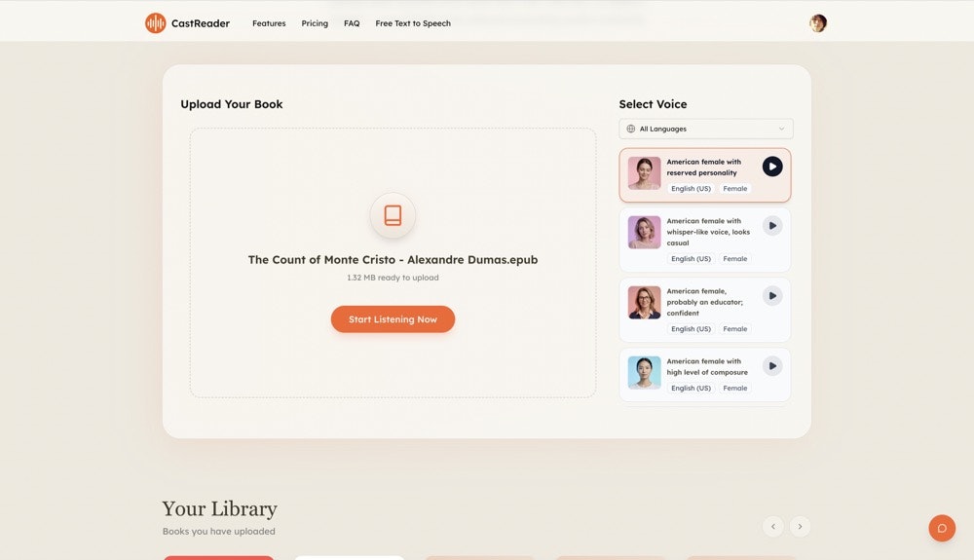
Task: Click Female tag on educator voice
Action: pyautogui.click(x=734, y=328)
